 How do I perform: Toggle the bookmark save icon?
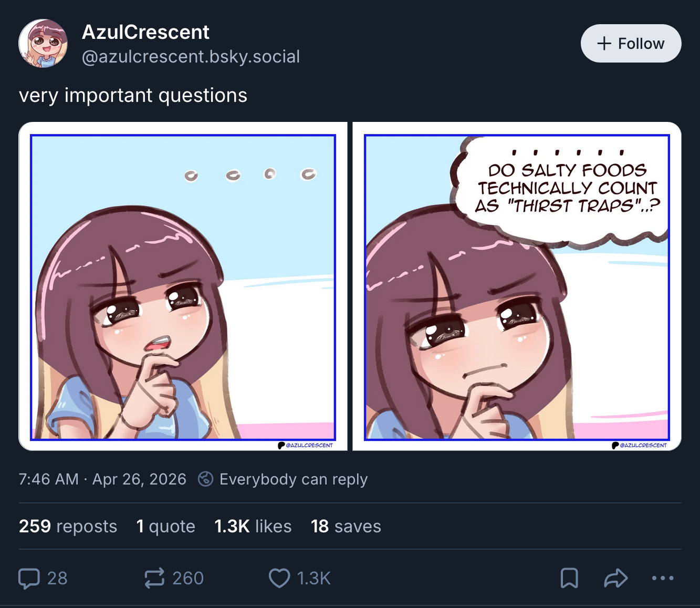(569, 578)
